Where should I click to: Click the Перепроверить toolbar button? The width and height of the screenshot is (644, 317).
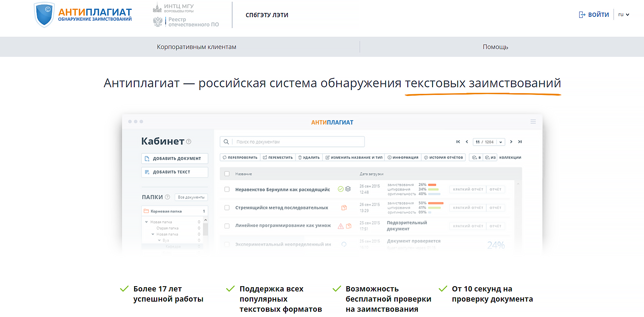click(x=240, y=158)
